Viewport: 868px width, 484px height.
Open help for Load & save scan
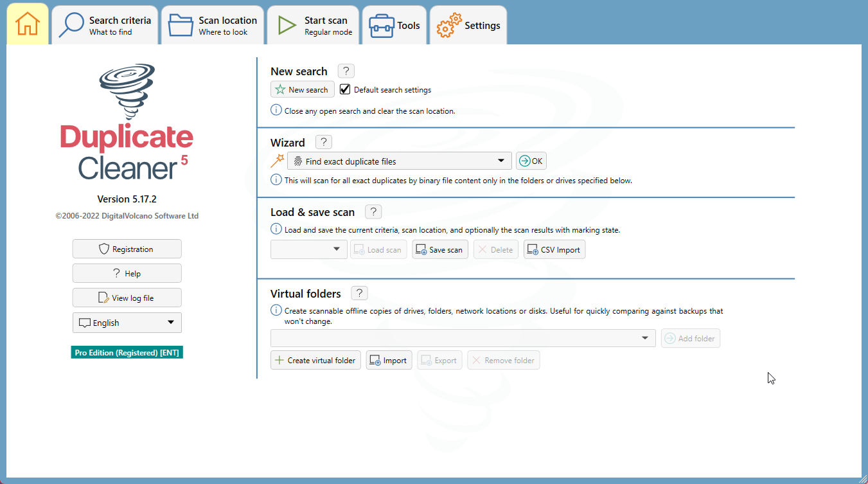point(373,211)
